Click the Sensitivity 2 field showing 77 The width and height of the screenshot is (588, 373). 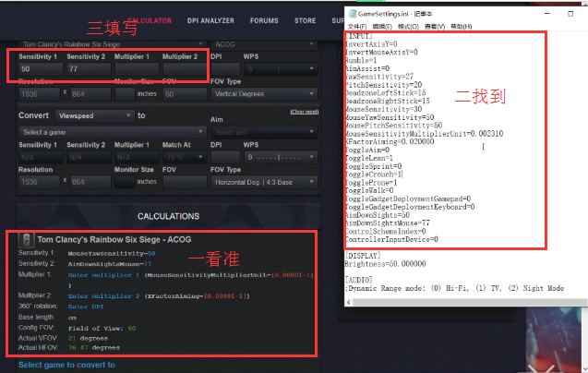[x=89, y=69]
